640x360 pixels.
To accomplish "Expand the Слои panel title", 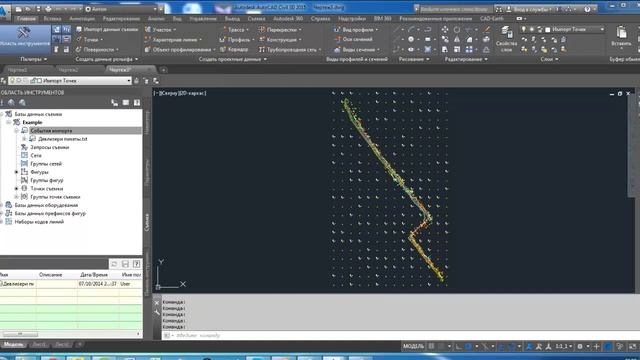I will [549, 59].
